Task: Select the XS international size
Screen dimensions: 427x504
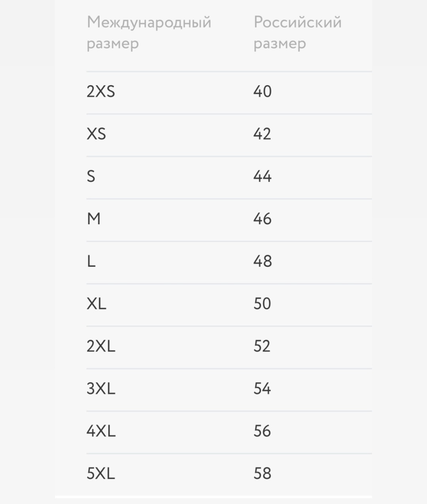Action: point(96,134)
